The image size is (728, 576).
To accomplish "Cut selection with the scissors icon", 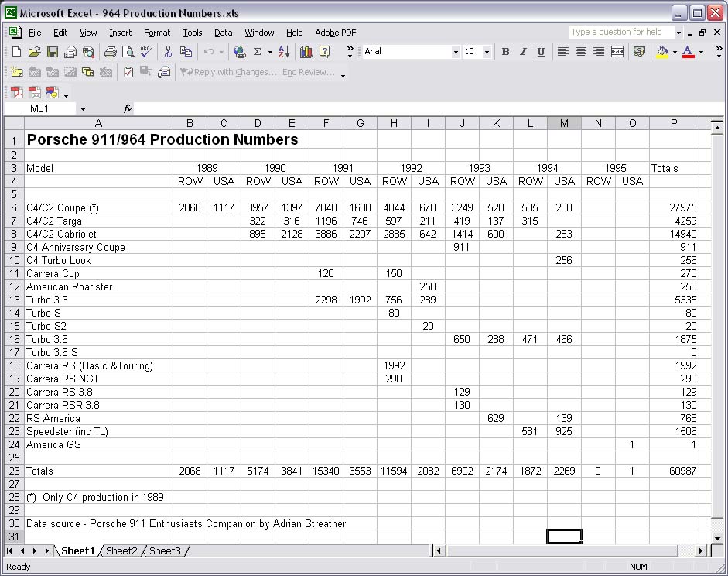I will (x=168, y=52).
